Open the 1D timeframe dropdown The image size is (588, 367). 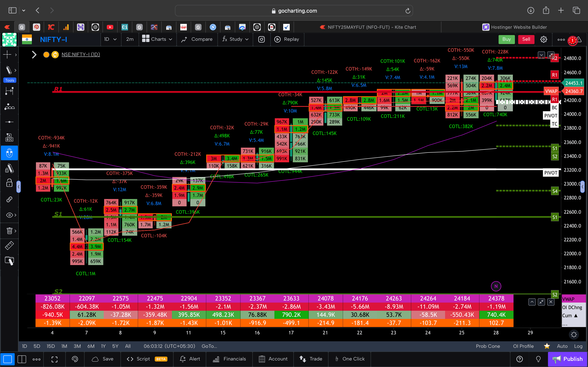tap(110, 39)
